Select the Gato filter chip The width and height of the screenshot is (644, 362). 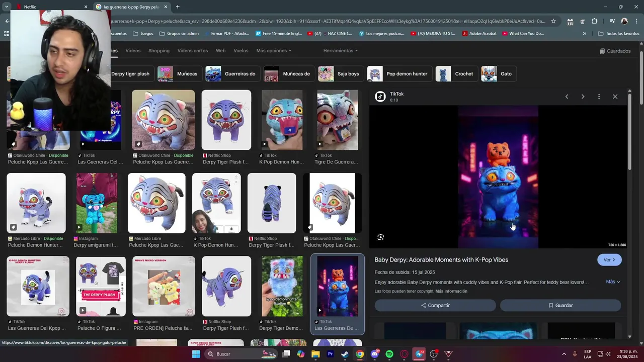[x=499, y=74]
